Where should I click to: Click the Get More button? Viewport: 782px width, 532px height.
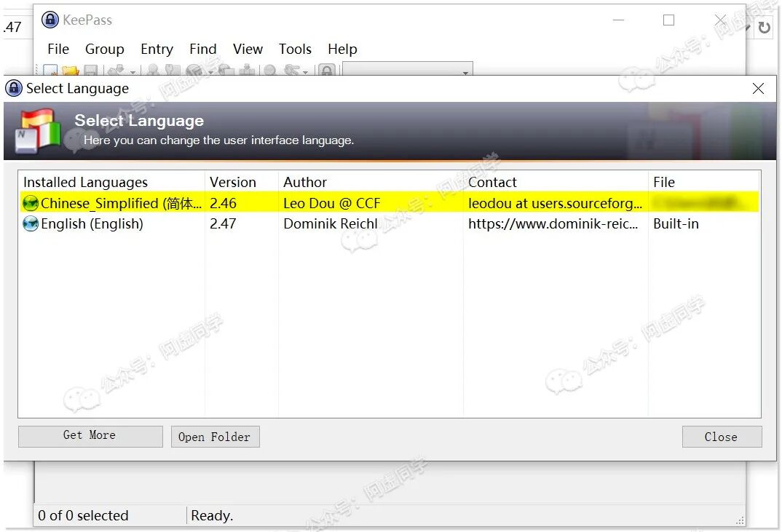[90, 436]
